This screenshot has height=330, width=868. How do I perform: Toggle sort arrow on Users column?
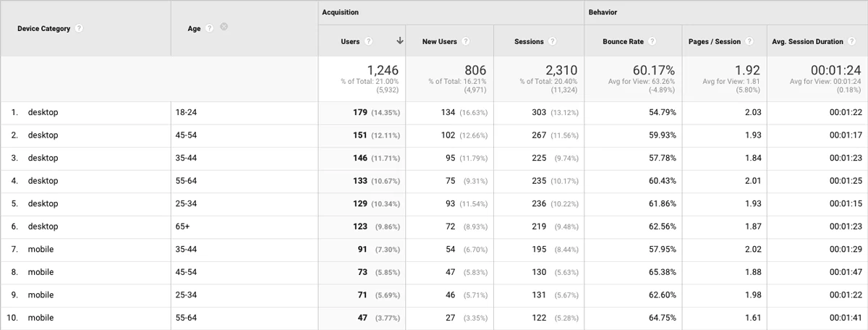coord(399,41)
